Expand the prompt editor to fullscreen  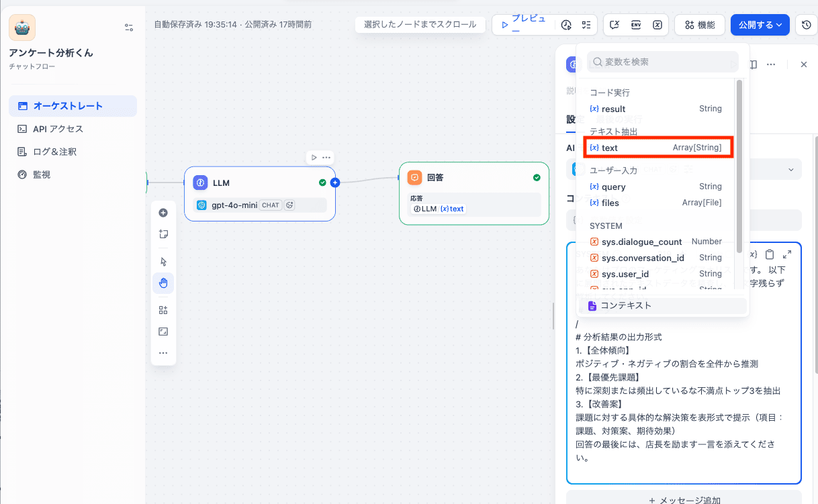tap(787, 254)
